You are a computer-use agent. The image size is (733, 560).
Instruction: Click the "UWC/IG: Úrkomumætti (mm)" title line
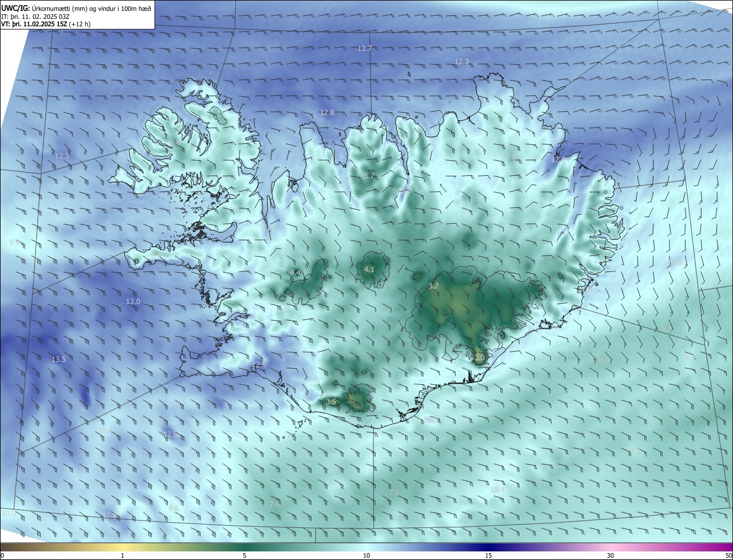tap(76, 7)
